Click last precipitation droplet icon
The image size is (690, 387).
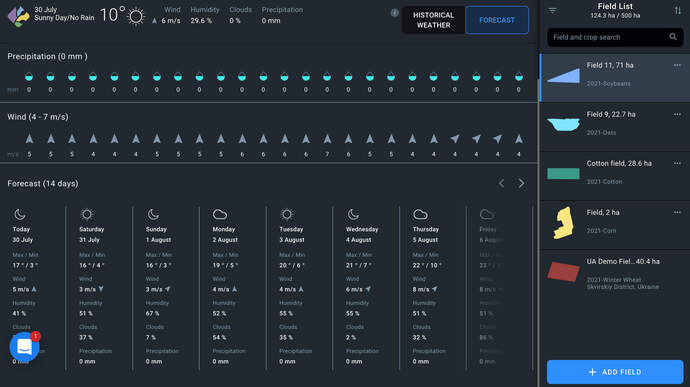(x=519, y=77)
